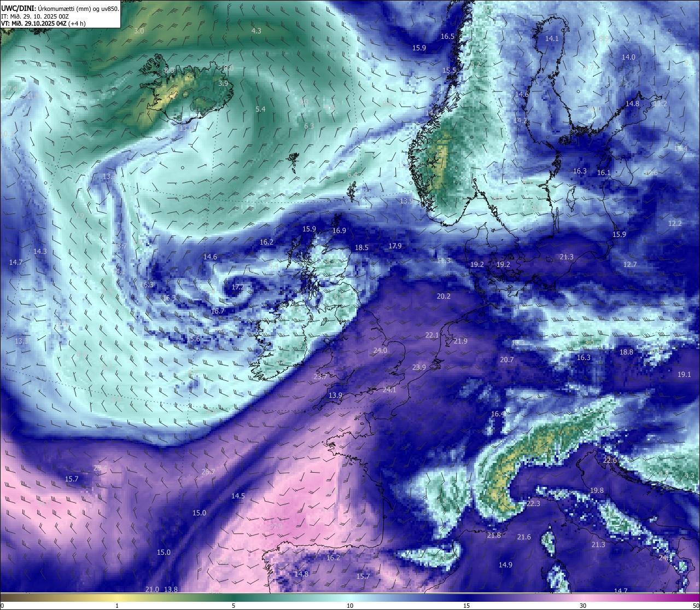Image resolution: width=700 pixels, height=610 pixels.
Task: Select the '5.4' value label
Action: click(x=260, y=109)
